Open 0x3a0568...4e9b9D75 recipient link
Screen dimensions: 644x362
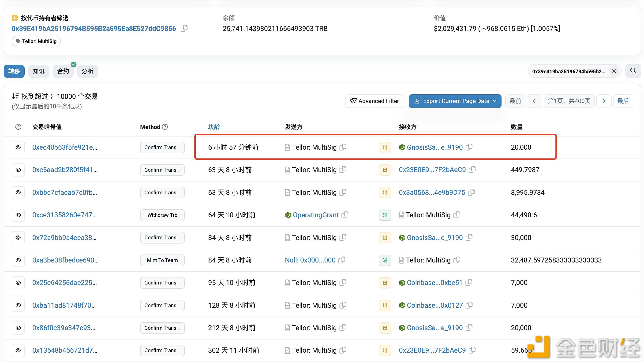pyautogui.click(x=432, y=192)
